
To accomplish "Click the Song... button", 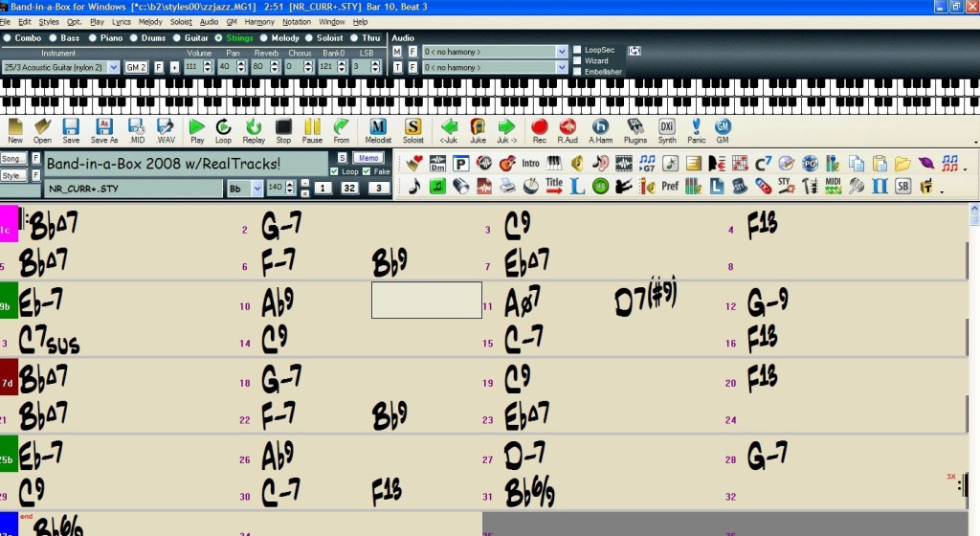I will 13,159.
